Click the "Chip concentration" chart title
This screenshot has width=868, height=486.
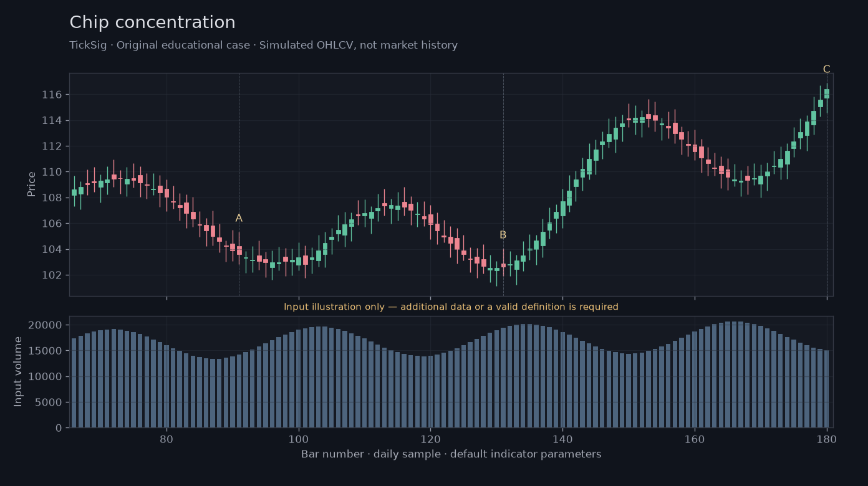coord(153,23)
